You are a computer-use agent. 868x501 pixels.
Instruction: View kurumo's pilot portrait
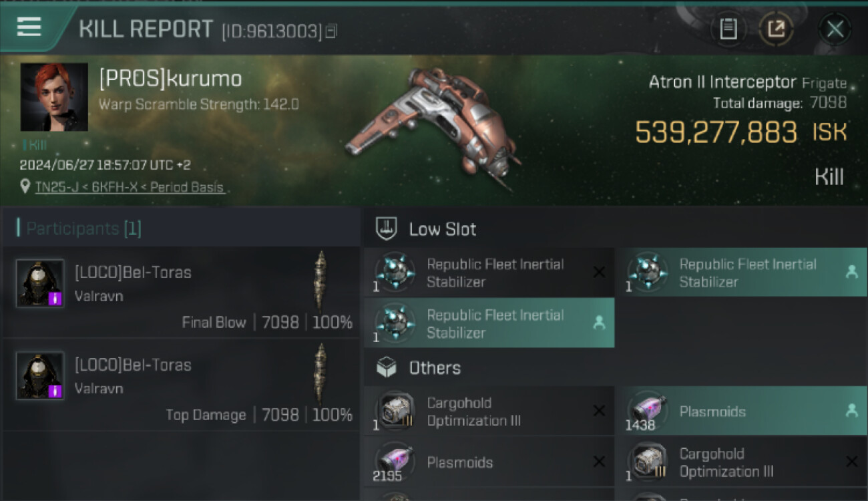54,97
